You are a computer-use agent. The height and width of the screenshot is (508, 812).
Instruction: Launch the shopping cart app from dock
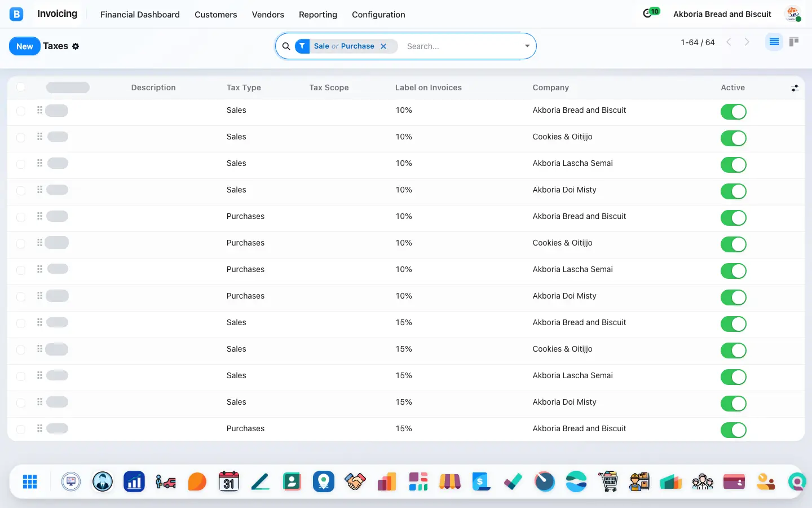(608, 481)
